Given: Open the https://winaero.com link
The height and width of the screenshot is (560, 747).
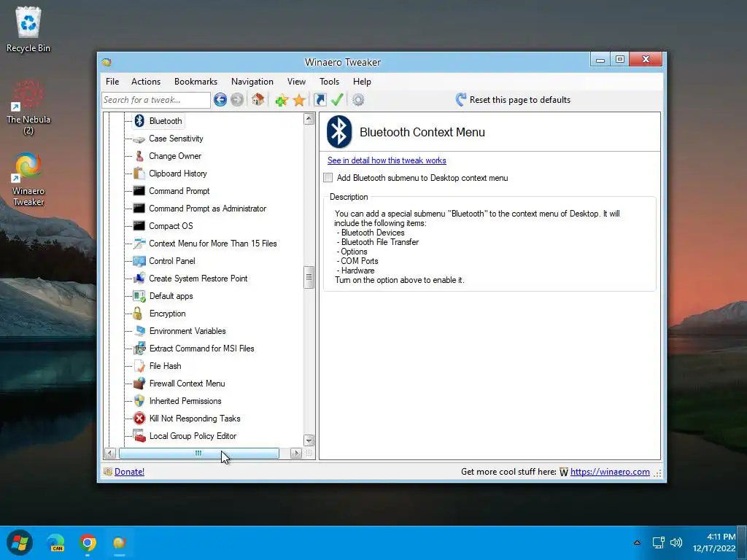Looking at the screenshot, I should pos(610,472).
